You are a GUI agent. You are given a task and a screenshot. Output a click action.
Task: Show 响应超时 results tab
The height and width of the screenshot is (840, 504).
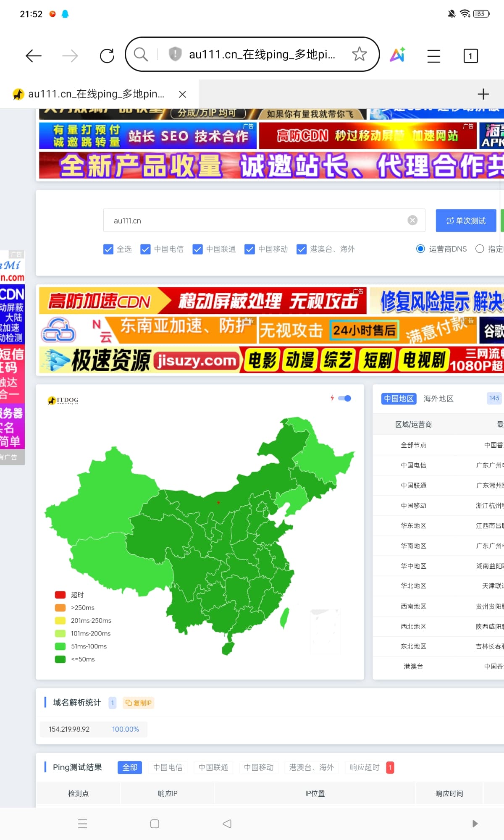[x=365, y=767]
